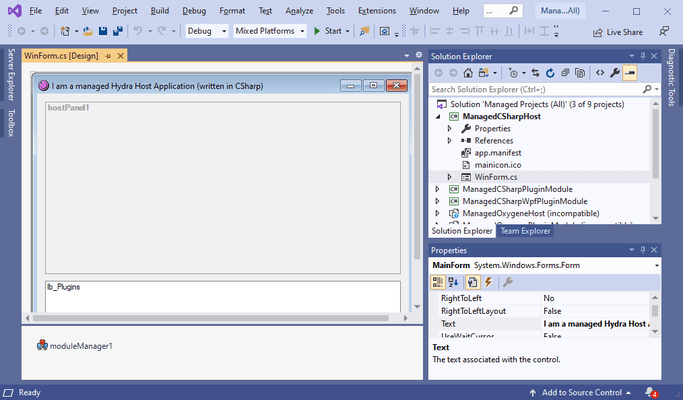Open the Format menu
Viewport: 683px width, 400px height.
232,11
